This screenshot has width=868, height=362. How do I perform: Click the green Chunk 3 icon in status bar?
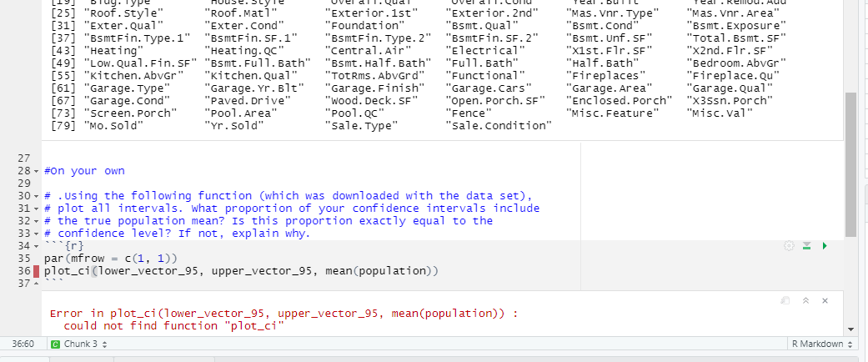(x=55, y=344)
